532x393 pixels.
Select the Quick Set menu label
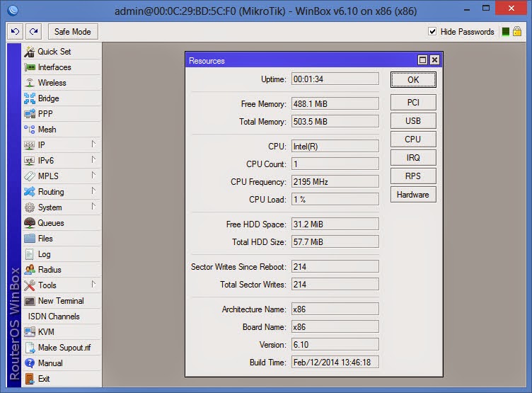click(54, 52)
